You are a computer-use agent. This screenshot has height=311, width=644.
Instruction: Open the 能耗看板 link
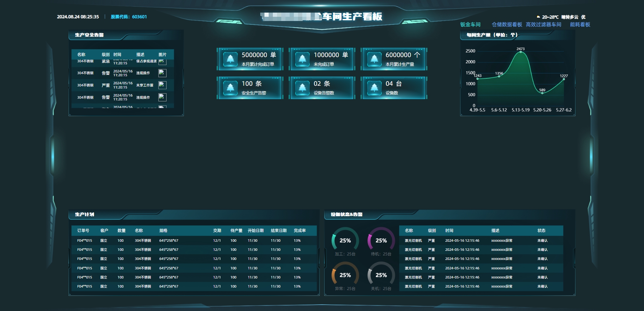580,24
